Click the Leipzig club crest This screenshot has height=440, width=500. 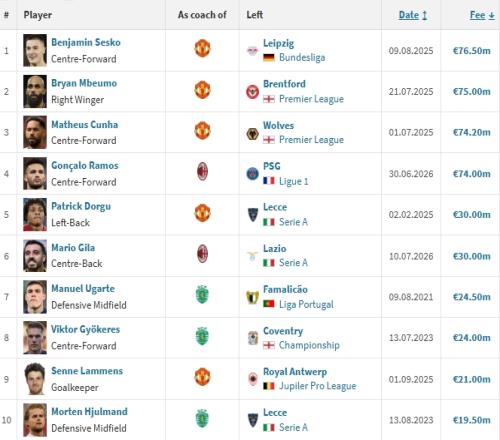click(252, 51)
